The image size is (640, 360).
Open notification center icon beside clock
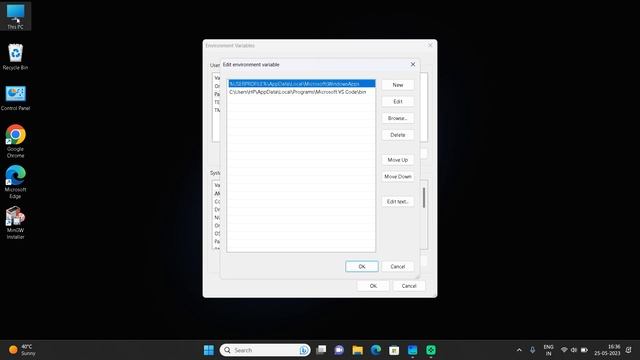(x=629, y=350)
